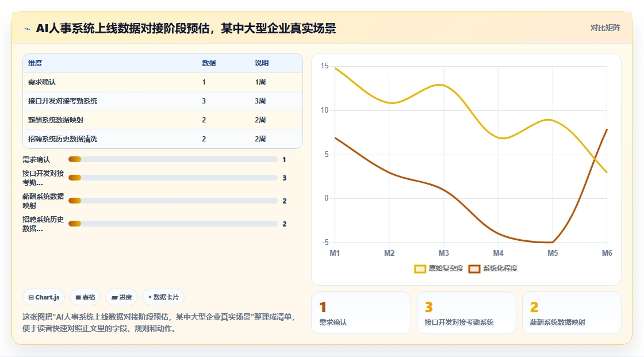Screen dimensions: 644x357
Task: Click the 需求确认 progress bar
Action: [173, 159]
